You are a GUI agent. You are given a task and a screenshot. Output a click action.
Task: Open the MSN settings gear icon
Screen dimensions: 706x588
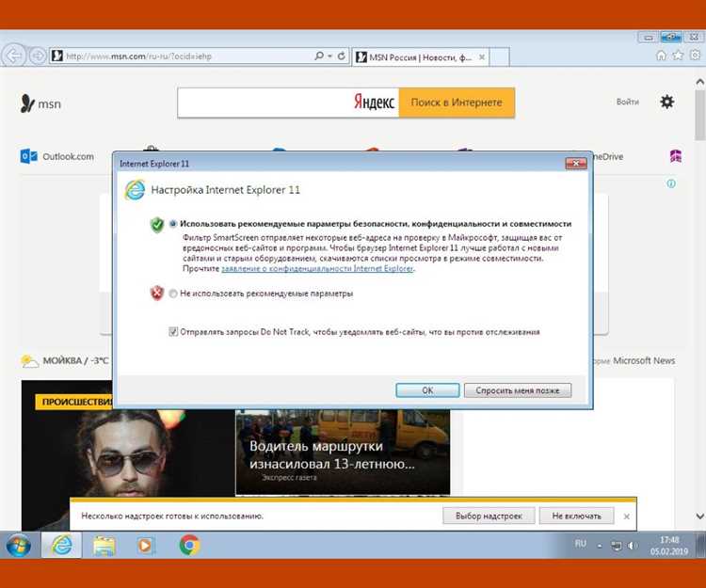coord(666,102)
